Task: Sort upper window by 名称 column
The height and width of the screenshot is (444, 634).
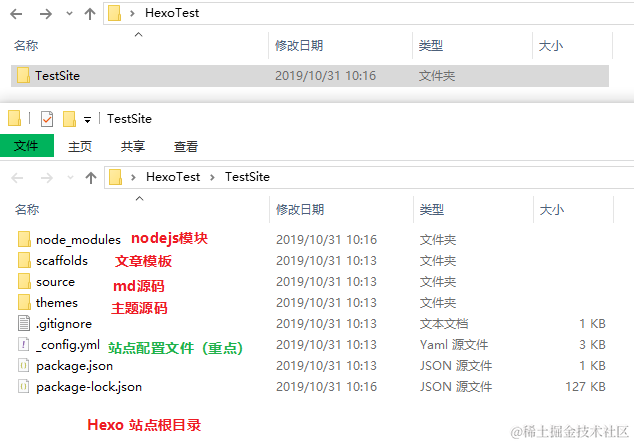Action: (26, 45)
